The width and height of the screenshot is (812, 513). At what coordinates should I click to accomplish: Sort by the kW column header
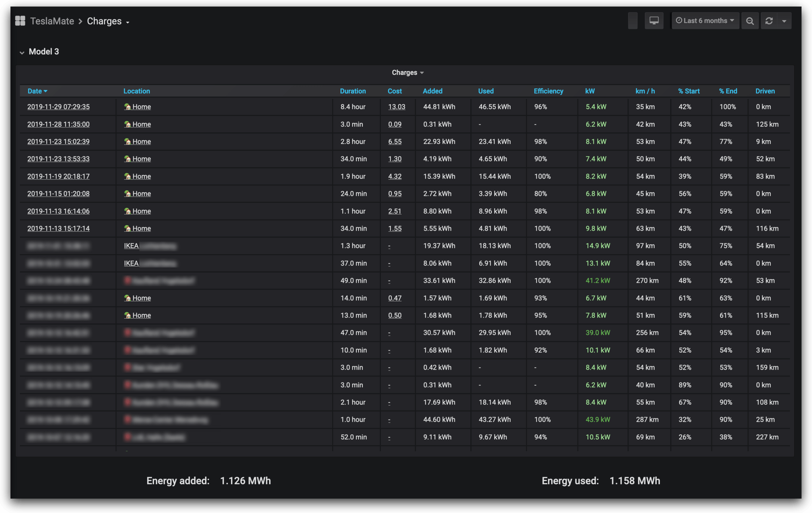[x=590, y=91]
